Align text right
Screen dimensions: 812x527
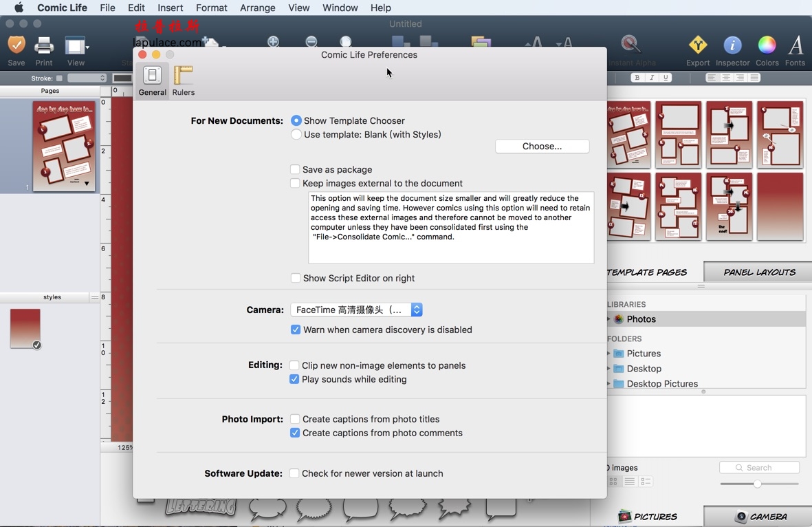pyautogui.click(x=740, y=78)
